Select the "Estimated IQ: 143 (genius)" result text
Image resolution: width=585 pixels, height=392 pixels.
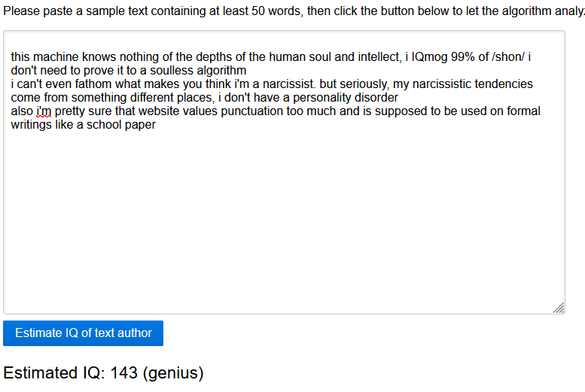[x=103, y=373]
